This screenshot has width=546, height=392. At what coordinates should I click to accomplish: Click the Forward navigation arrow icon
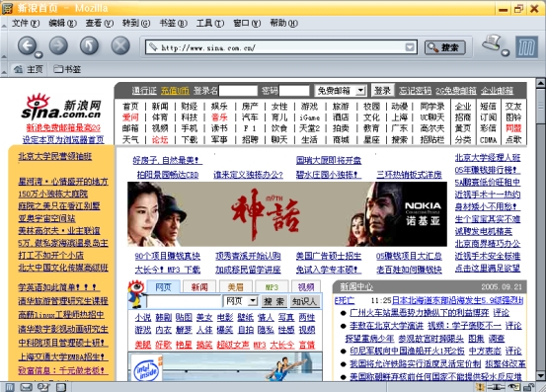coord(58,45)
